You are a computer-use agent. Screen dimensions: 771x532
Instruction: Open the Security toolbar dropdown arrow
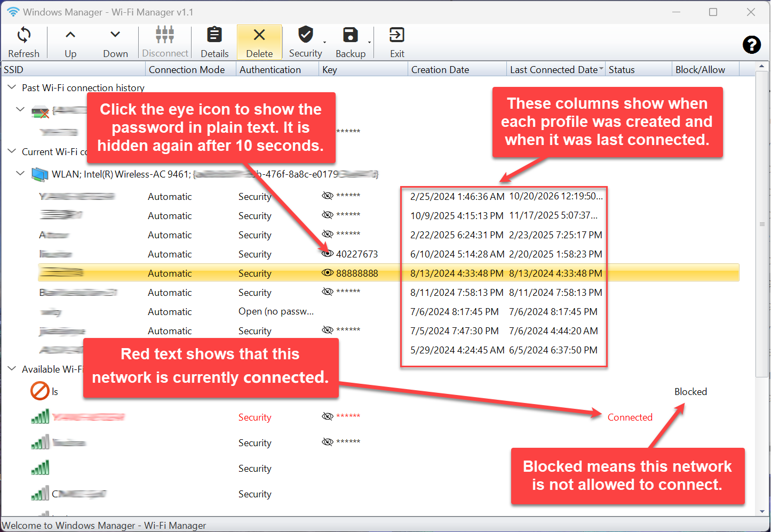(324, 42)
